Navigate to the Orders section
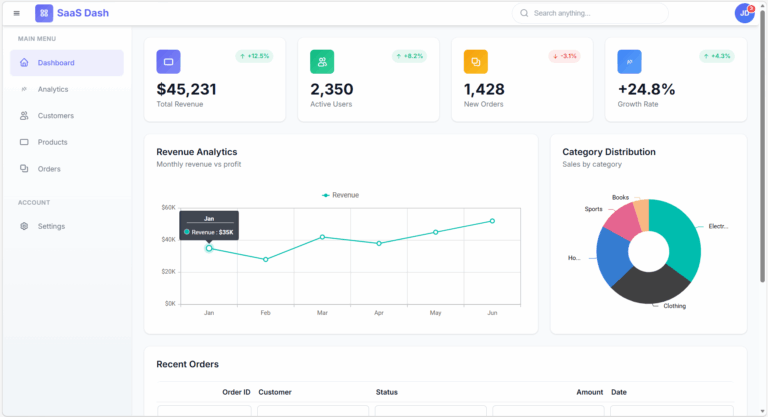 pyautogui.click(x=67, y=169)
